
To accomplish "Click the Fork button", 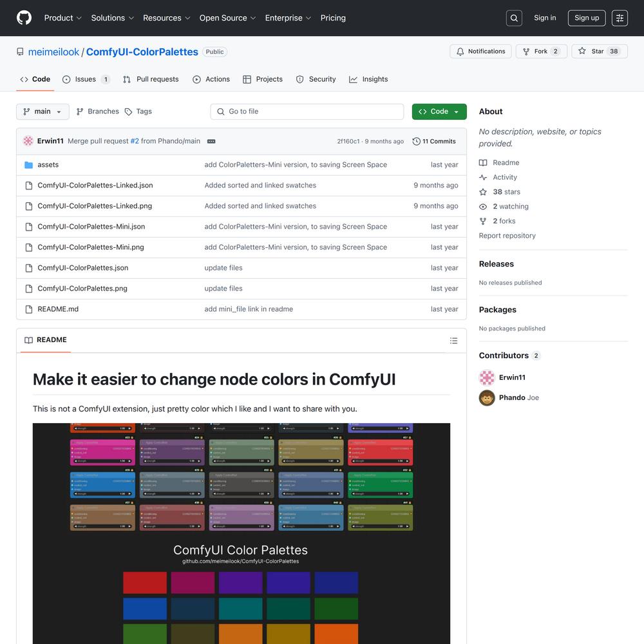I will [541, 52].
